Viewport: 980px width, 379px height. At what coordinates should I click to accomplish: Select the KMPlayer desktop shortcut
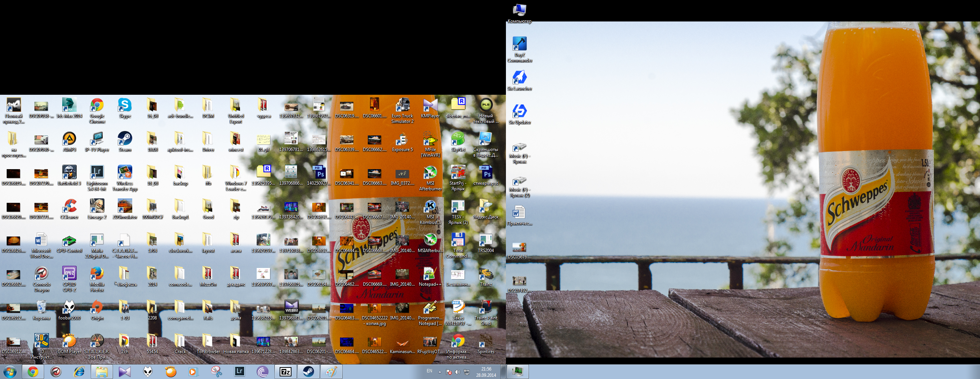click(x=430, y=108)
